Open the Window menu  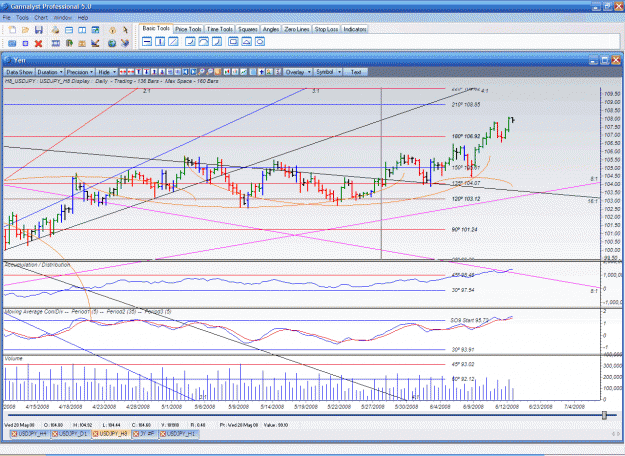63,18
